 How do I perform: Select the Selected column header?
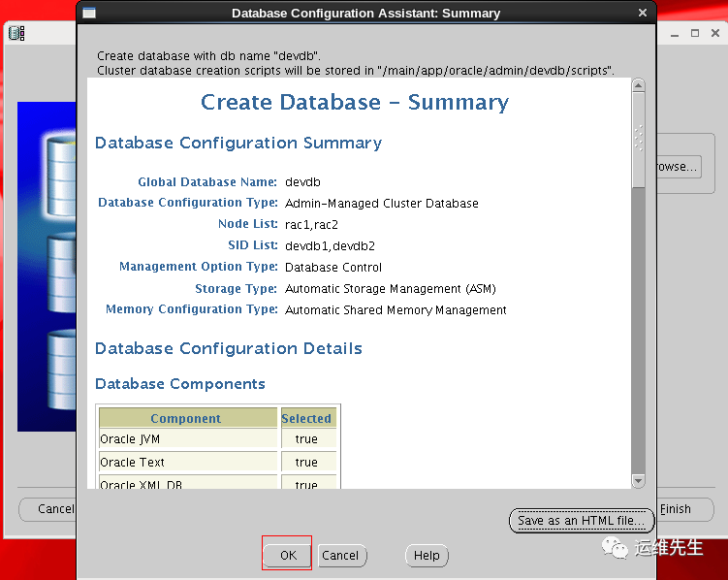(306, 419)
